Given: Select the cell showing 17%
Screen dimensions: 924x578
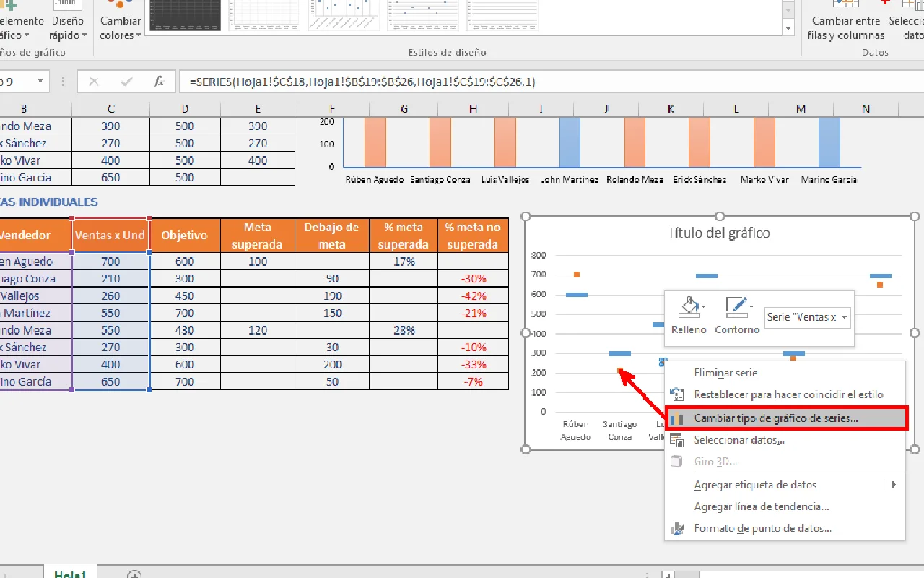Looking at the screenshot, I should click(x=404, y=262).
